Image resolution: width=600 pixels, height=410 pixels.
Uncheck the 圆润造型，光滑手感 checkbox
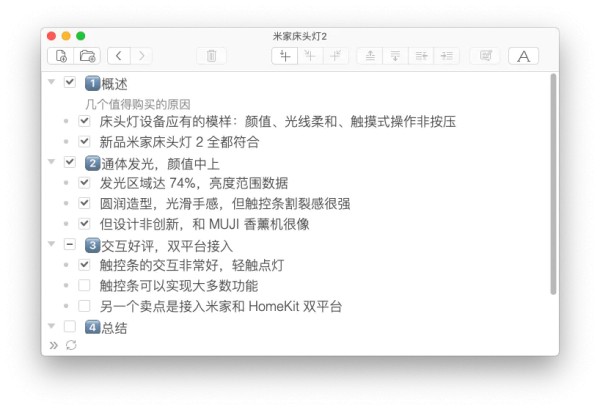click(x=84, y=203)
